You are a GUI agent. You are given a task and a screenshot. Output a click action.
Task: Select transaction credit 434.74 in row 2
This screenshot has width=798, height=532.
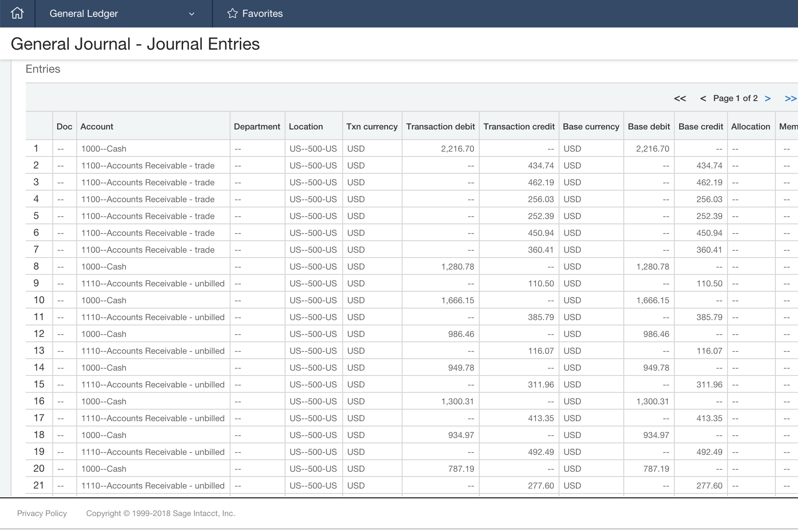[541, 165]
